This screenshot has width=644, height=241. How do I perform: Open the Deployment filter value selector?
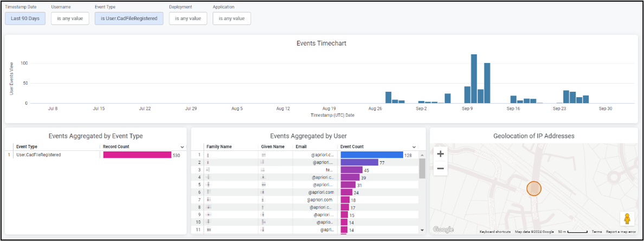point(188,18)
